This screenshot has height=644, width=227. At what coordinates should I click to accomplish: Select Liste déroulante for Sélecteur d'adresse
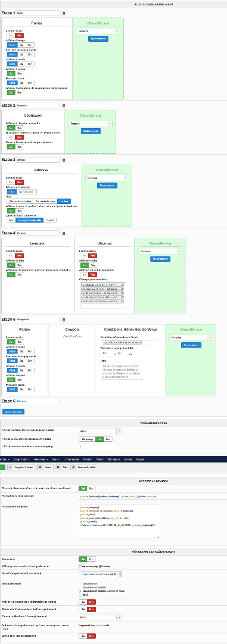[26, 192]
